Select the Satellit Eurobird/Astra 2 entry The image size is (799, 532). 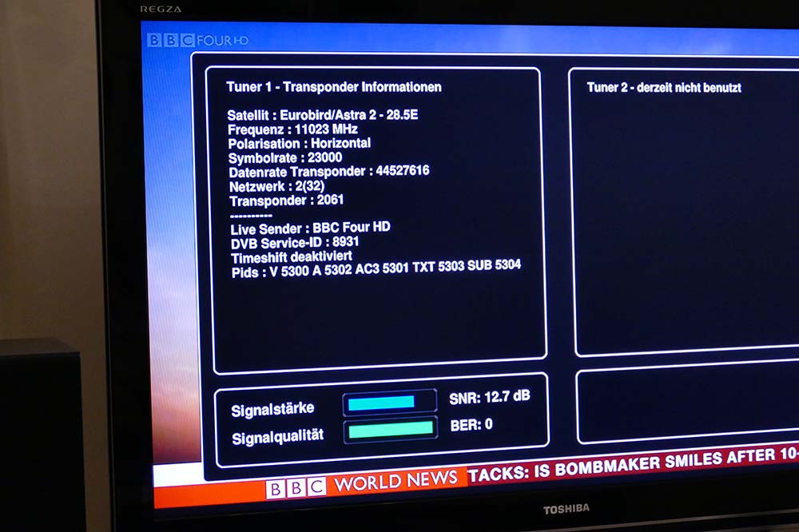[x=322, y=115]
